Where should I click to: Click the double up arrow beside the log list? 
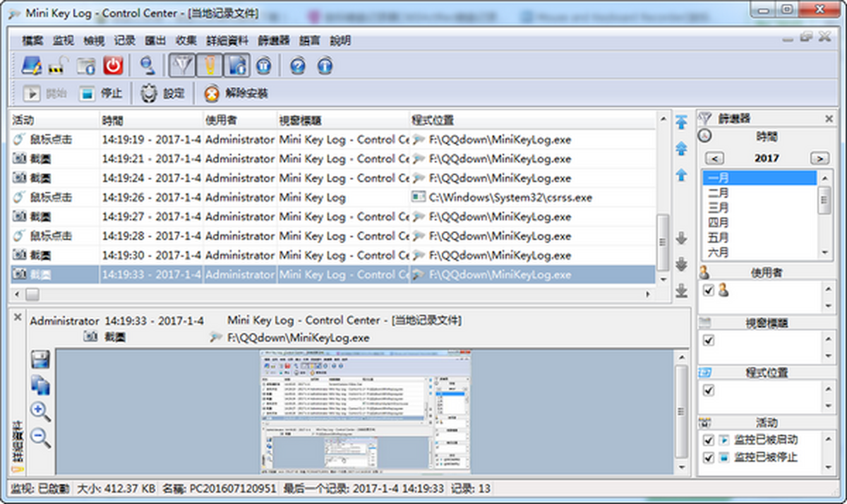(x=681, y=148)
